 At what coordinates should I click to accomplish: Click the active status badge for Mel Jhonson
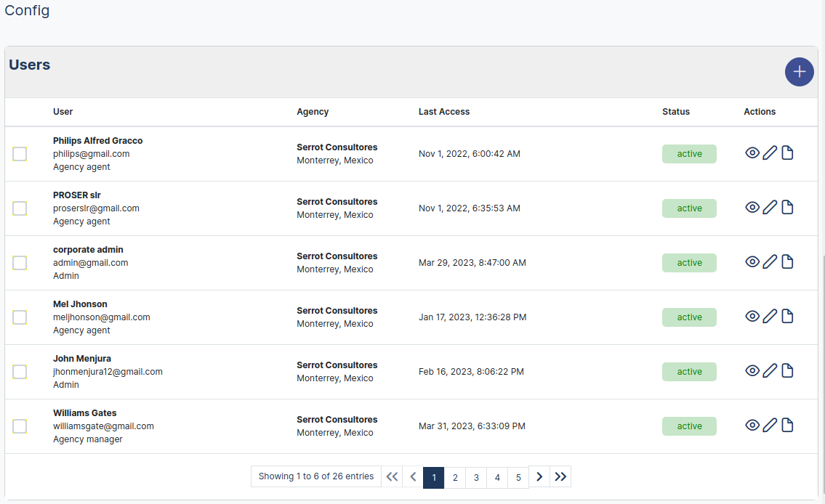(x=689, y=317)
